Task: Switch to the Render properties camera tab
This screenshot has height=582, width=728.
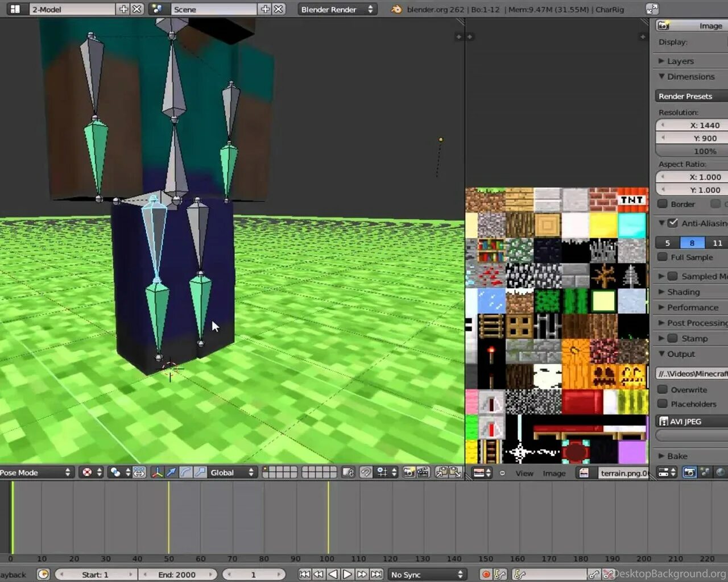Action: pos(689,472)
